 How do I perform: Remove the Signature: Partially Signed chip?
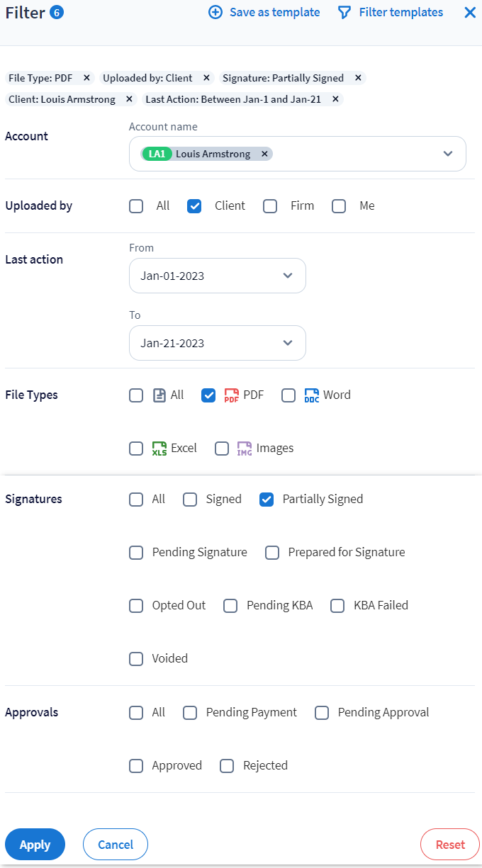point(358,78)
